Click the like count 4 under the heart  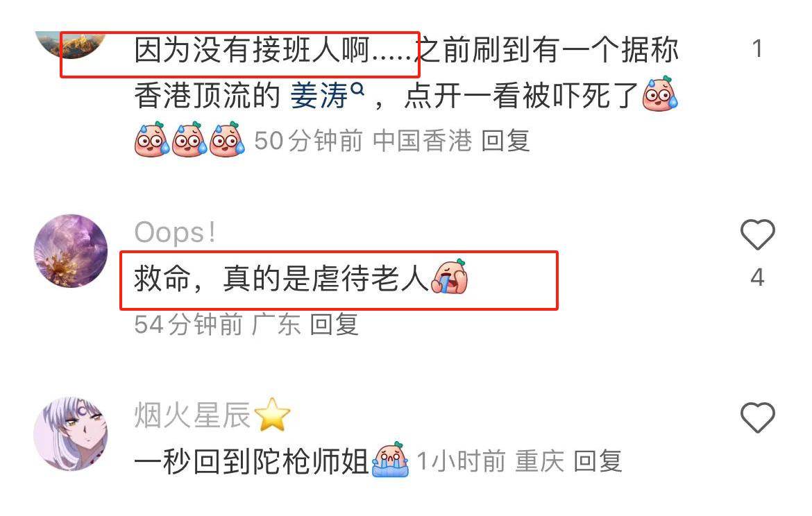(757, 278)
